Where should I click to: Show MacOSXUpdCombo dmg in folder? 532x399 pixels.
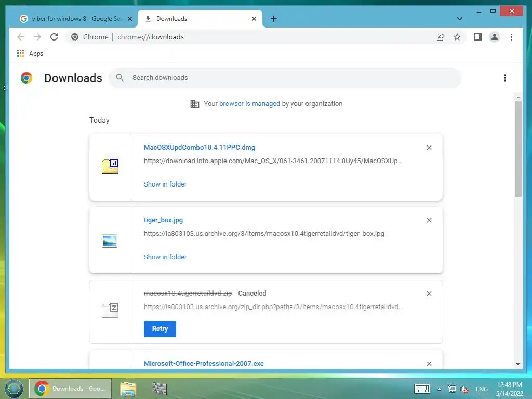[165, 184]
